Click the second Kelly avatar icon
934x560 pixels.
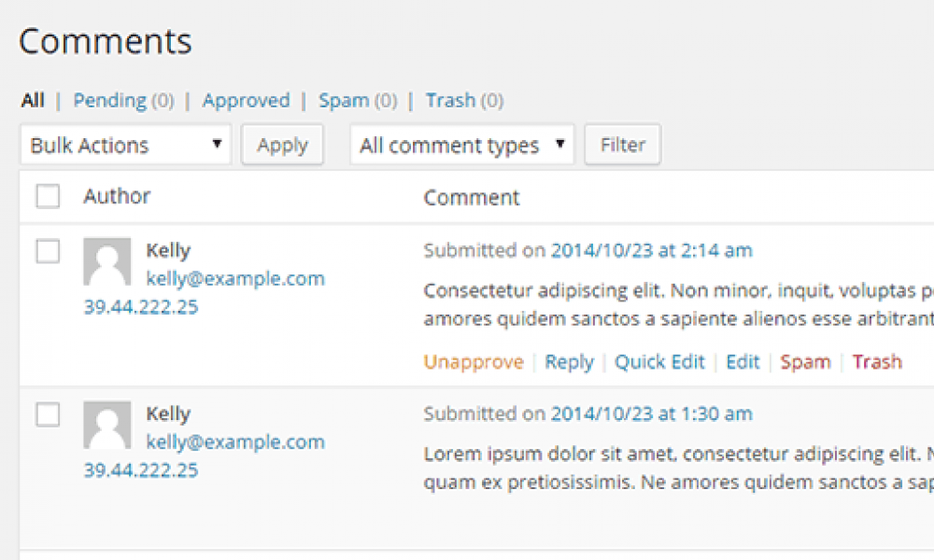pyautogui.click(x=106, y=425)
